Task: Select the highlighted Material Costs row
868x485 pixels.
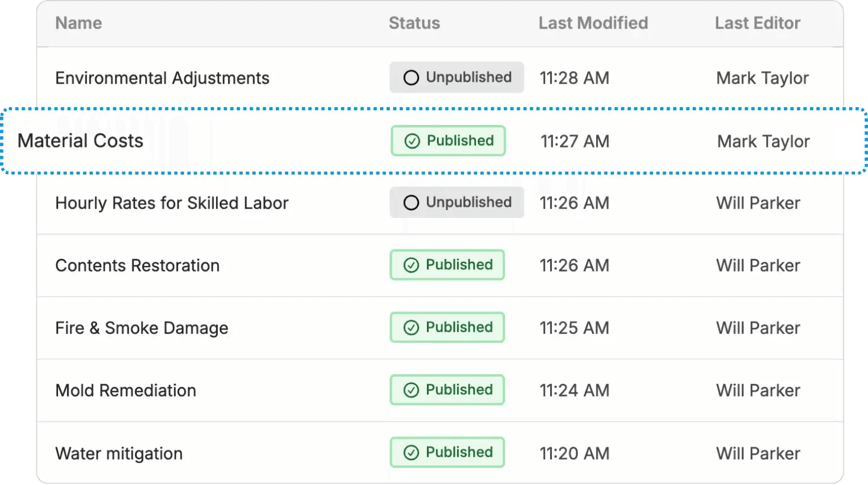Action: [x=435, y=141]
